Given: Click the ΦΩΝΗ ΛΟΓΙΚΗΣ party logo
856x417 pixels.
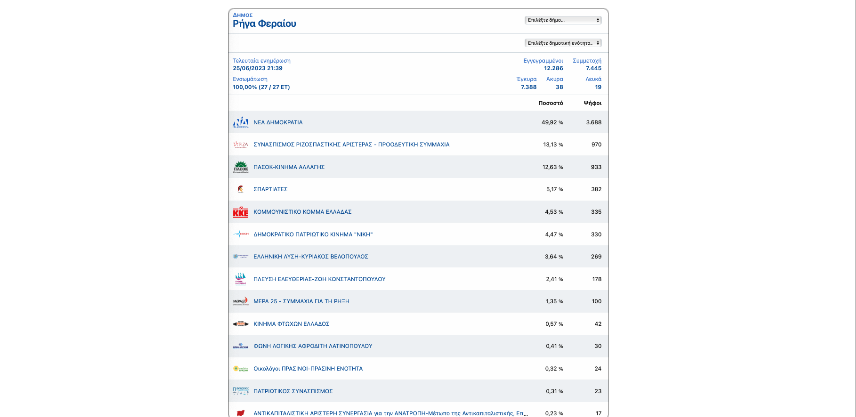Looking at the screenshot, I should pyautogui.click(x=241, y=346).
